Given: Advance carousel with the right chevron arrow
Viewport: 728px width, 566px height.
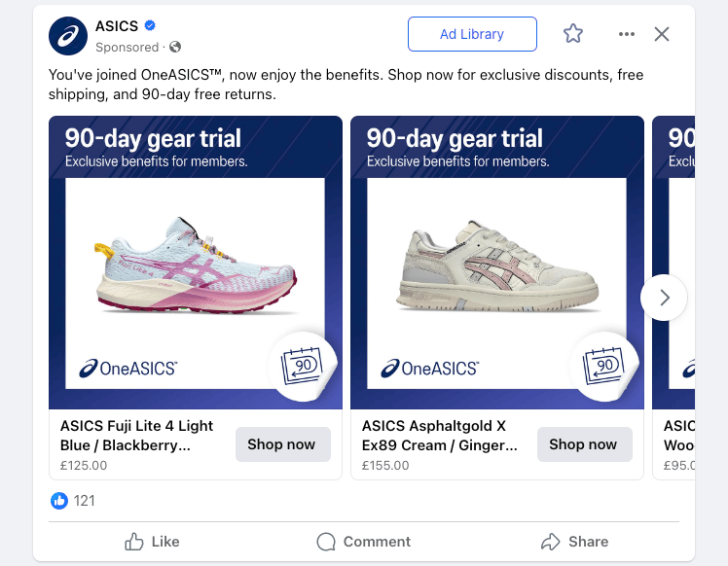Looking at the screenshot, I should pos(664,298).
